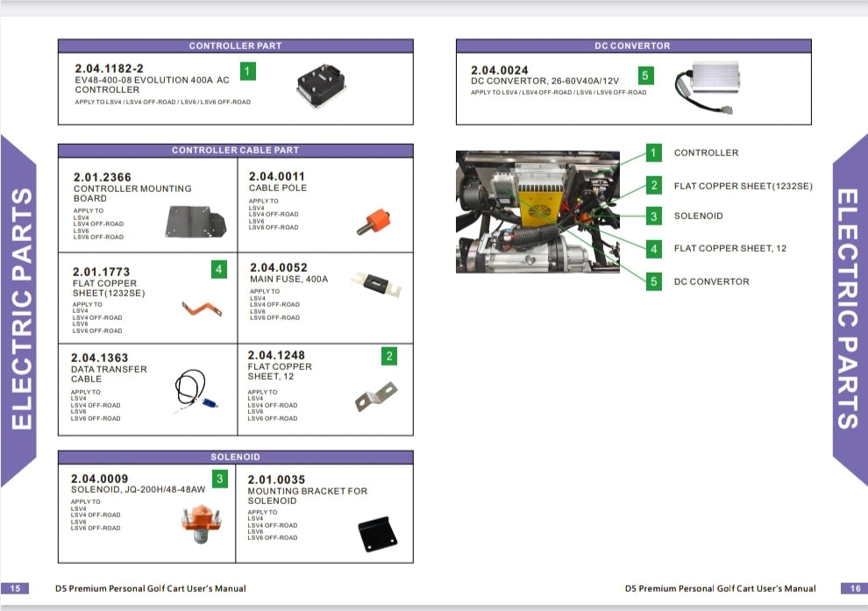Click the main fuse 400A image
This screenshot has width=868, height=611.
[x=375, y=284]
